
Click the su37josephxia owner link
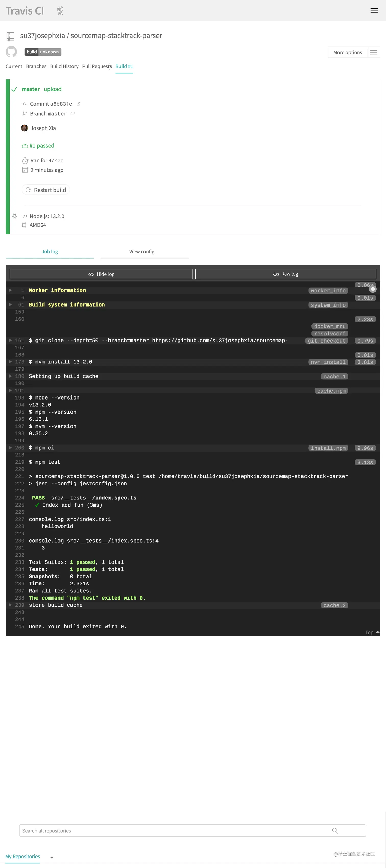click(42, 36)
